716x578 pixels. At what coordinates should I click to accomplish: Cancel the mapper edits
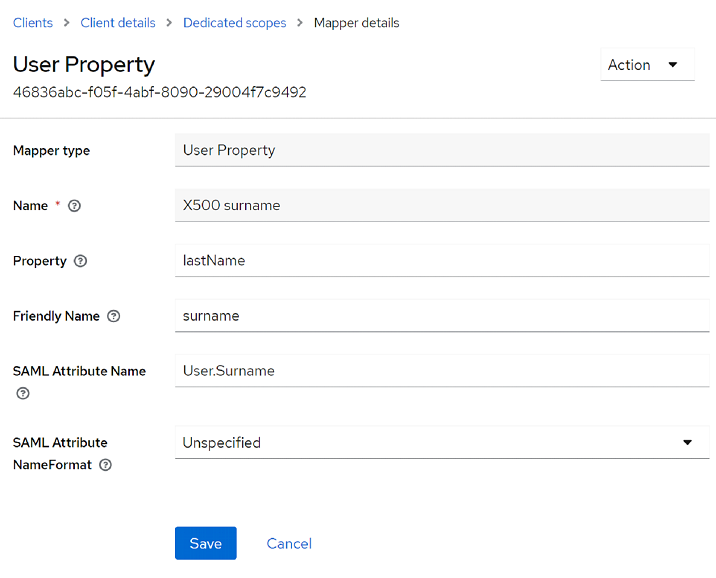(x=289, y=543)
